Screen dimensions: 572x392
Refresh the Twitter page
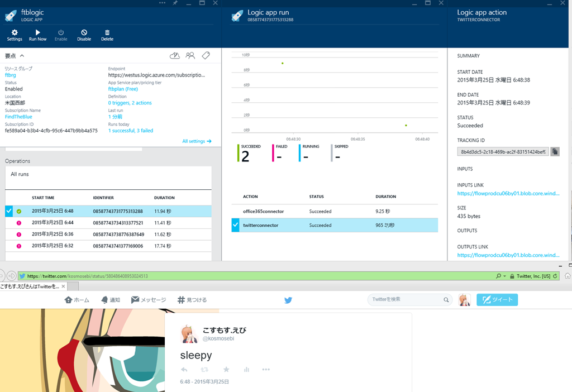tap(555, 276)
